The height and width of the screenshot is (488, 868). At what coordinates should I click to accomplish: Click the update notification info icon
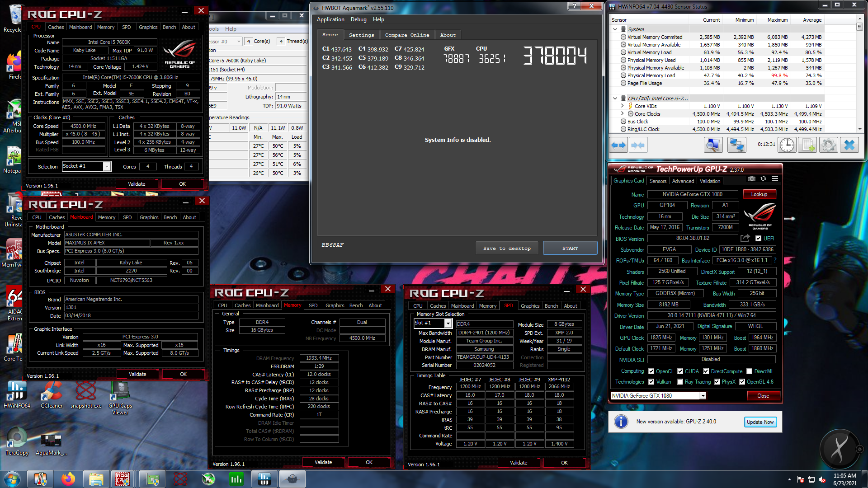coord(621,422)
